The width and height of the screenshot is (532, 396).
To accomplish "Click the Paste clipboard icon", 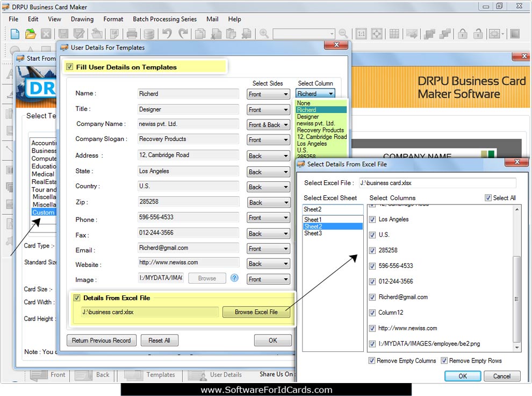I will [x=231, y=33].
